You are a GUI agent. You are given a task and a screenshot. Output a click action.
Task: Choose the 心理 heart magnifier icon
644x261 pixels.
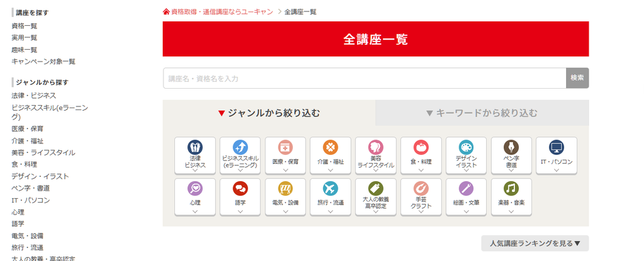click(x=195, y=188)
